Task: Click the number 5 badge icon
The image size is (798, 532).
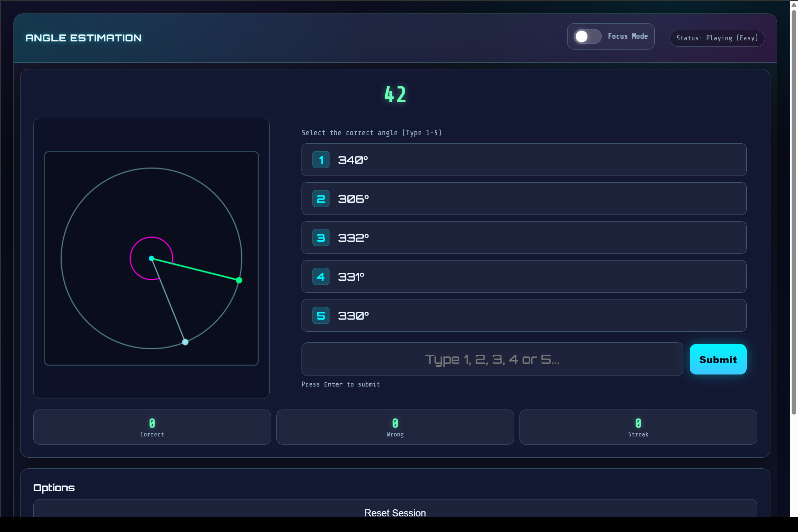Action: point(321,316)
